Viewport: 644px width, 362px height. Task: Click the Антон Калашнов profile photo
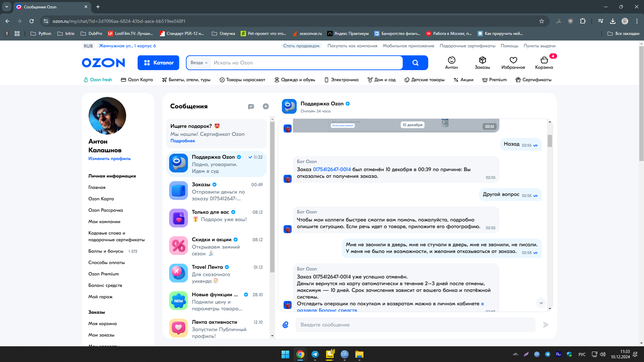click(107, 116)
